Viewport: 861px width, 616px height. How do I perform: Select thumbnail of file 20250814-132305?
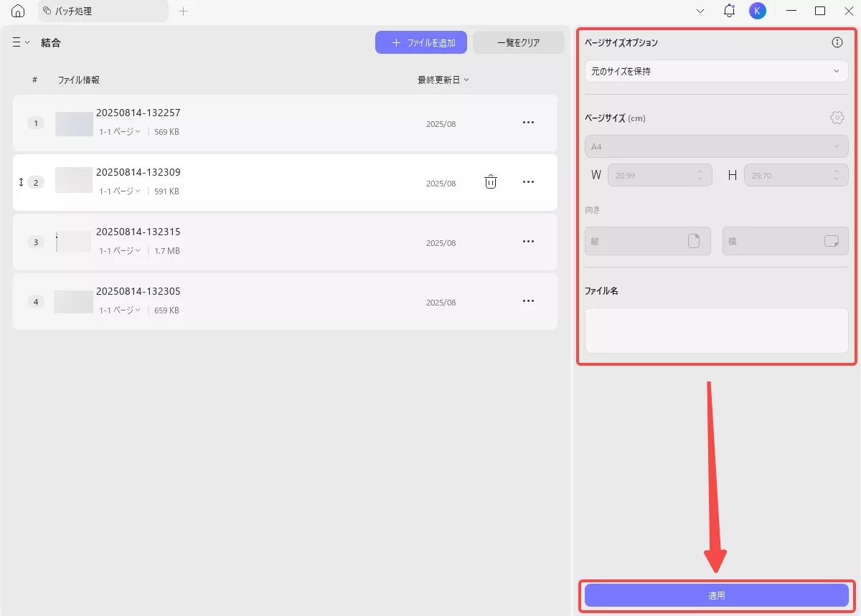74,301
